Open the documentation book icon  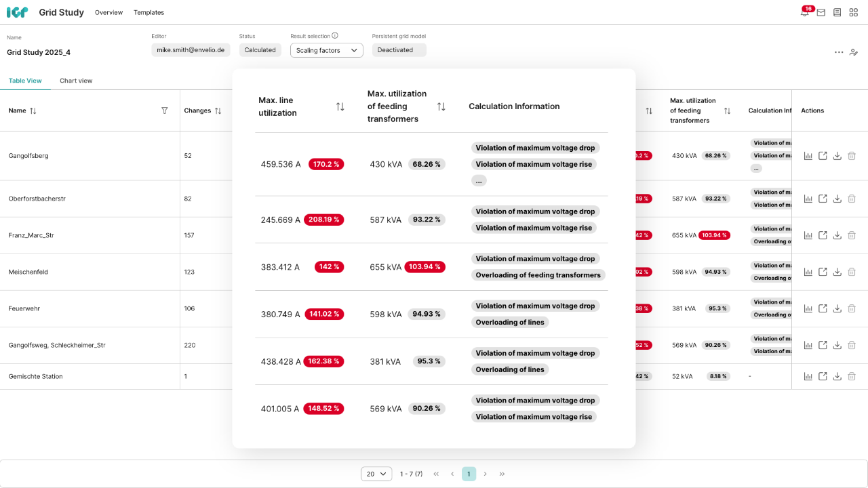point(837,12)
